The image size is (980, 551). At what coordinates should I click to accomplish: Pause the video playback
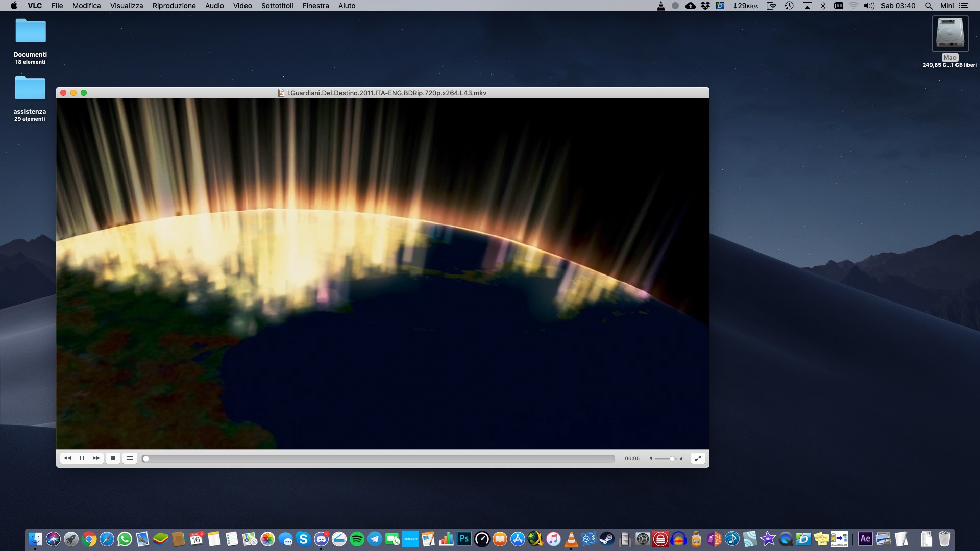point(82,458)
